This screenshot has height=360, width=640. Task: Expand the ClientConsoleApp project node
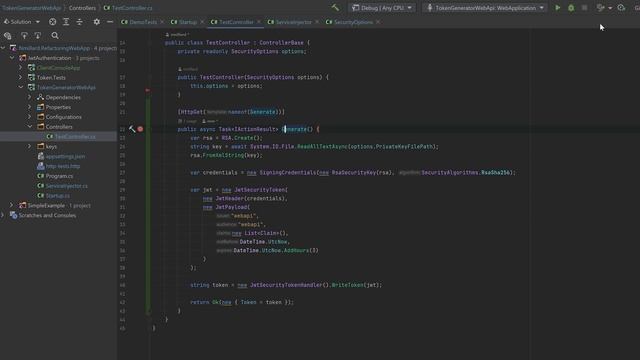pyautogui.click(x=21, y=68)
